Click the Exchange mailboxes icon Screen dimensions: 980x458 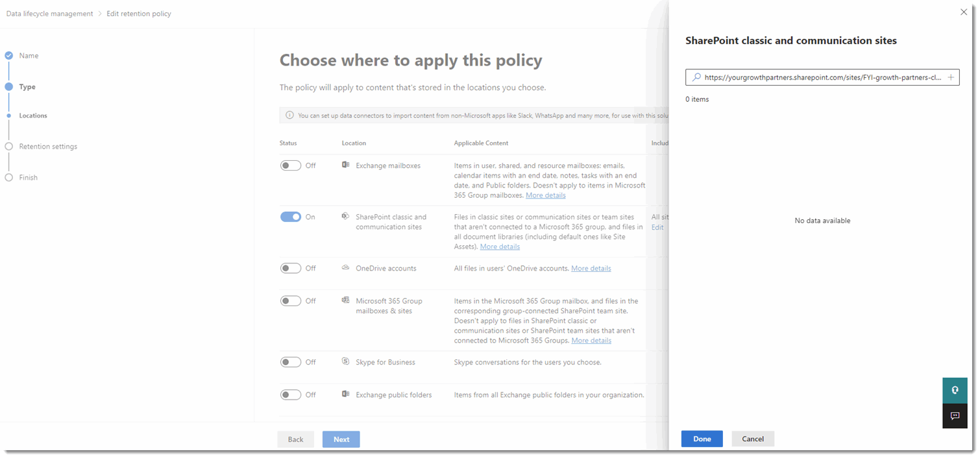pos(346,165)
